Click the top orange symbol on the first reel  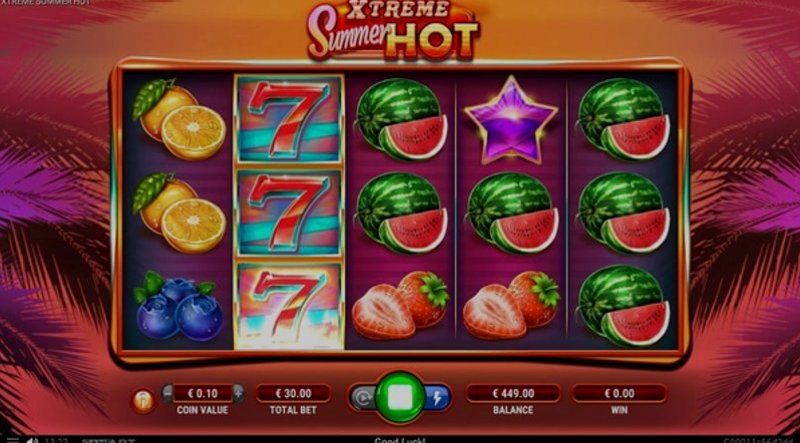(179, 120)
